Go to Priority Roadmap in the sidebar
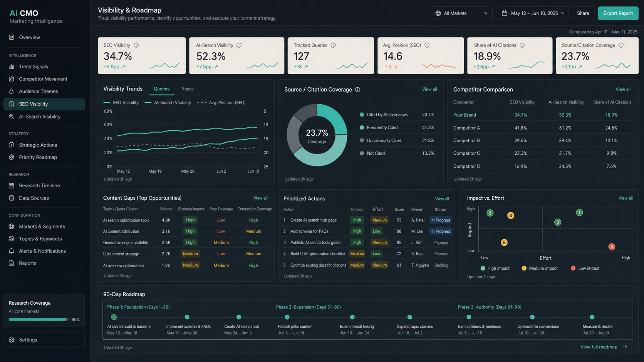 tap(44, 157)
